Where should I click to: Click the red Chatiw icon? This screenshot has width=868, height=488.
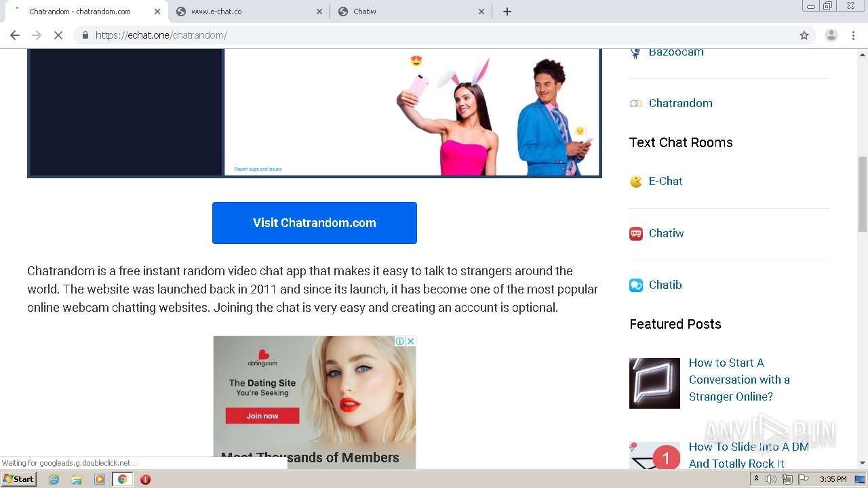[635, 233]
